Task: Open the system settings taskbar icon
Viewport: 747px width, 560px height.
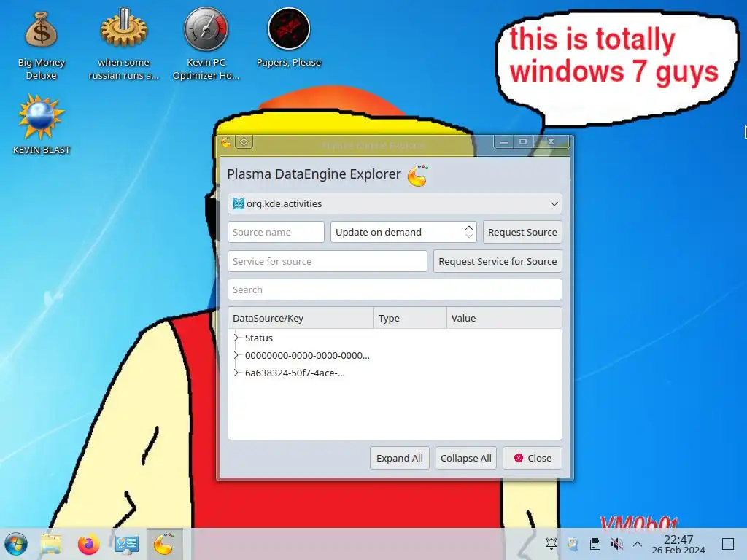Action: pos(126,544)
